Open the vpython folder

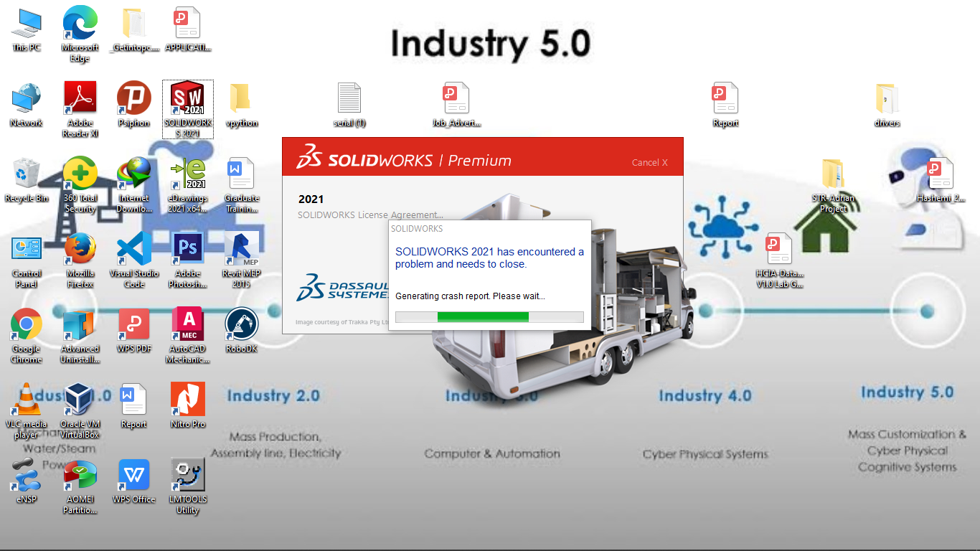click(242, 105)
